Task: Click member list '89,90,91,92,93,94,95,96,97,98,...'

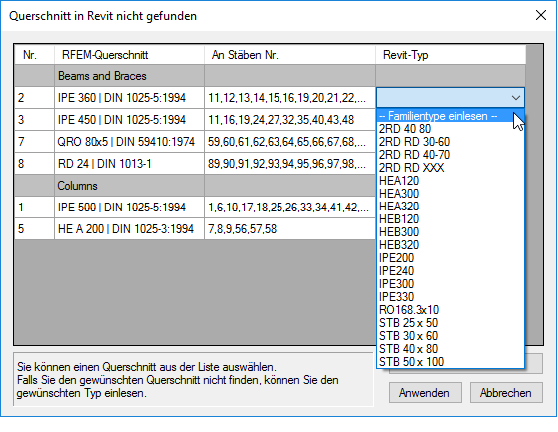Action: pos(290,164)
